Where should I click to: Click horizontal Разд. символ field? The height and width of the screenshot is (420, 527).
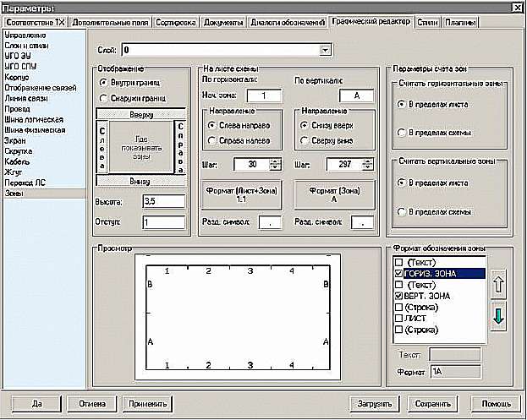(270, 222)
